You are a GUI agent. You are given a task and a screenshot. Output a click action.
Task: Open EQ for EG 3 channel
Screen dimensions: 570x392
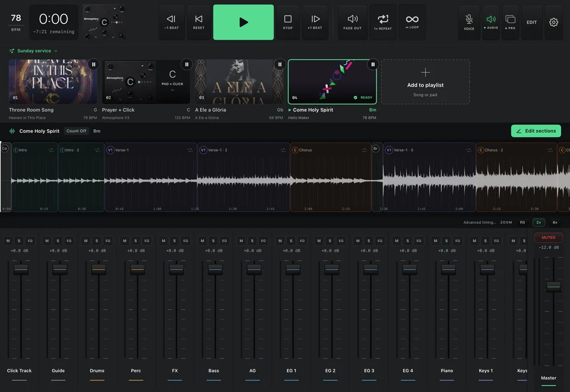(380, 241)
